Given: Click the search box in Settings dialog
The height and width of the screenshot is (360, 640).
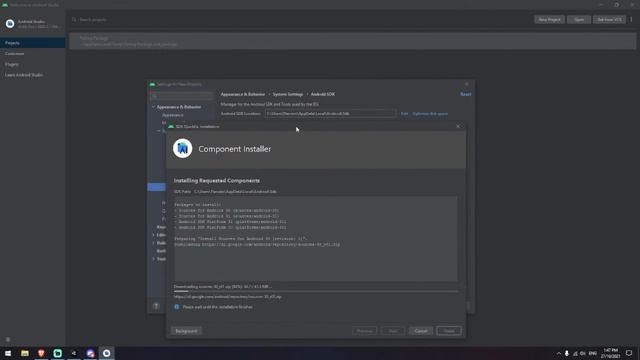Looking at the screenshot, I should click(181, 96).
